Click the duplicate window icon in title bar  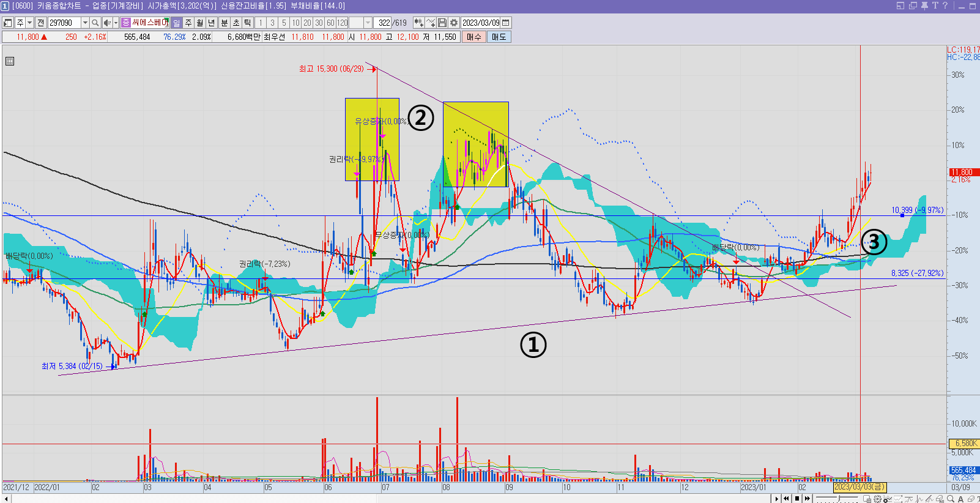(913, 6)
